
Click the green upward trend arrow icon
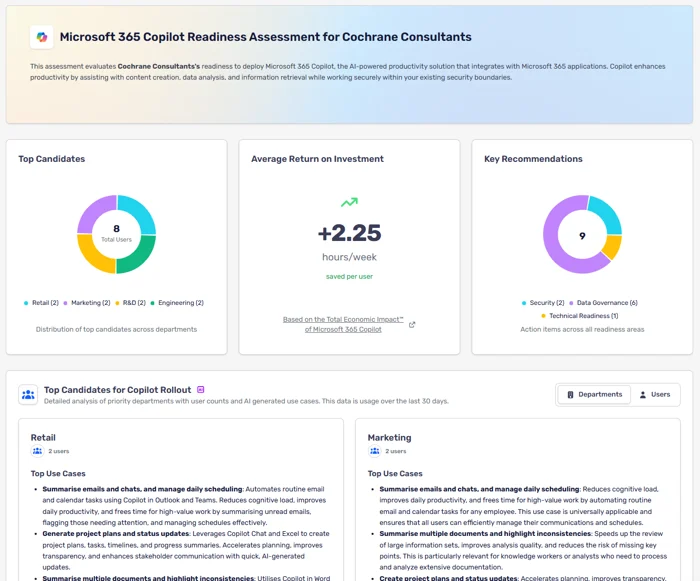pyautogui.click(x=349, y=202)
